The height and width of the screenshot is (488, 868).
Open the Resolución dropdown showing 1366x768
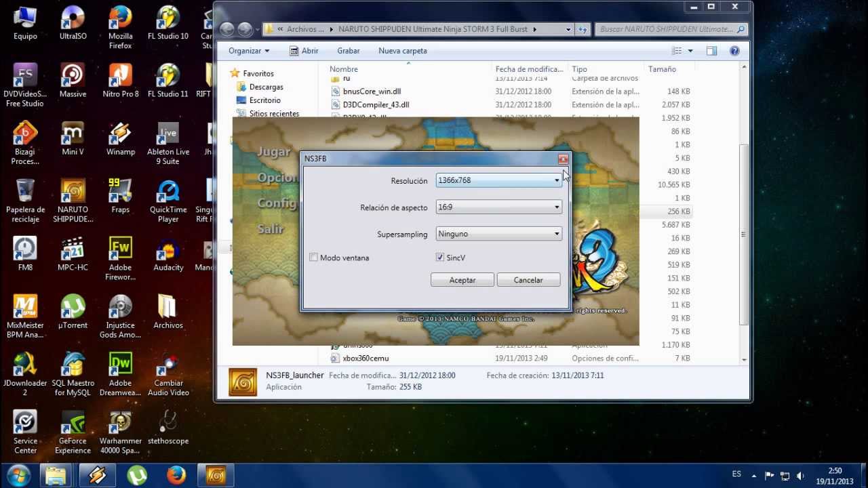(x=499, y=180)
